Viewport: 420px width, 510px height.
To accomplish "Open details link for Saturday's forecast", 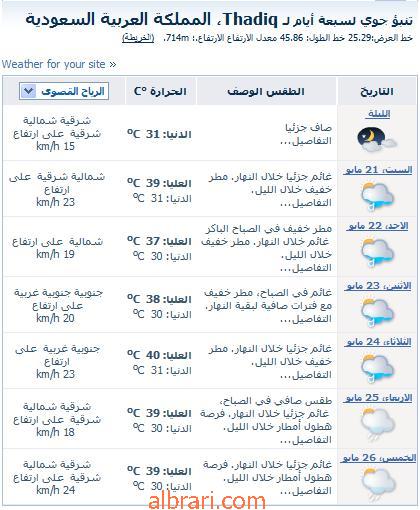I will [x=306, y=203].
